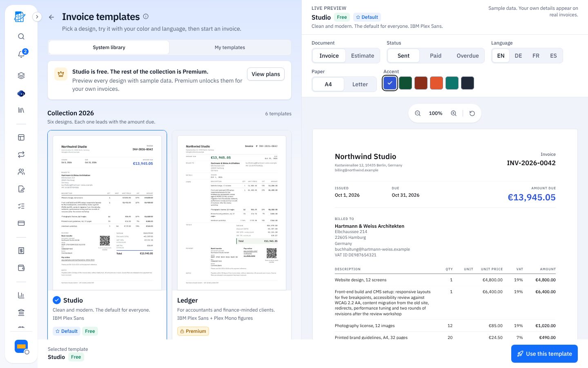This screenshot has width=588, height=368.
Task: Click Use this template button
Action: [x=544, y=354]
